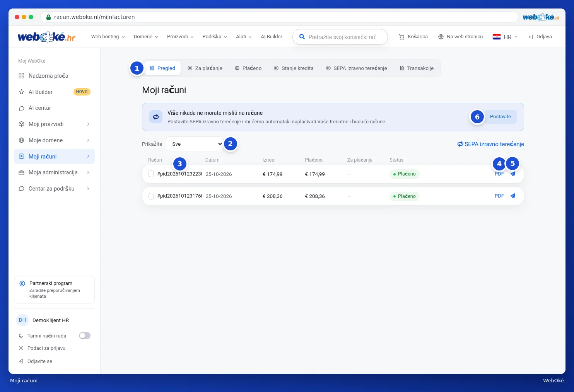Switch to the Plaćeno tab
This screenshot has width=574, height=392.
248,68
